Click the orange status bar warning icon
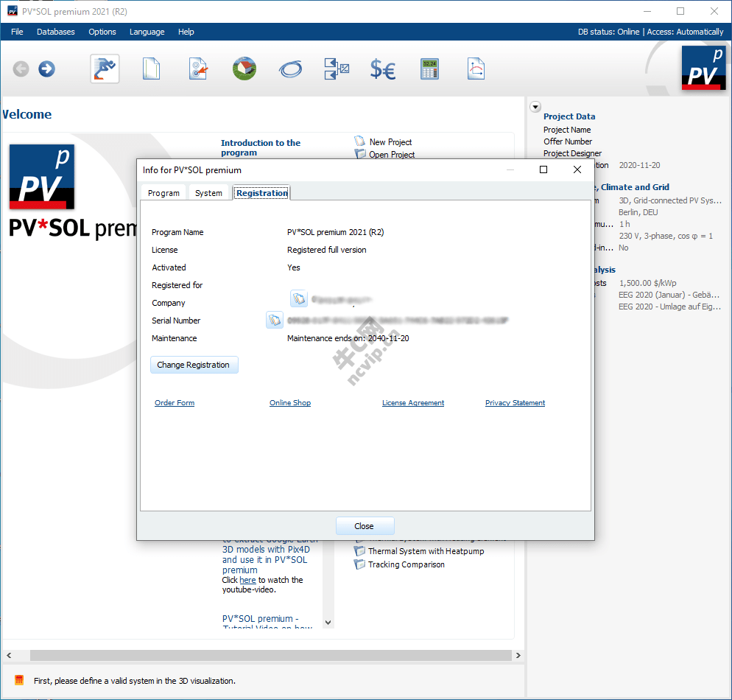Viewport: 732px width, 700px height. [x=19, y=680]
